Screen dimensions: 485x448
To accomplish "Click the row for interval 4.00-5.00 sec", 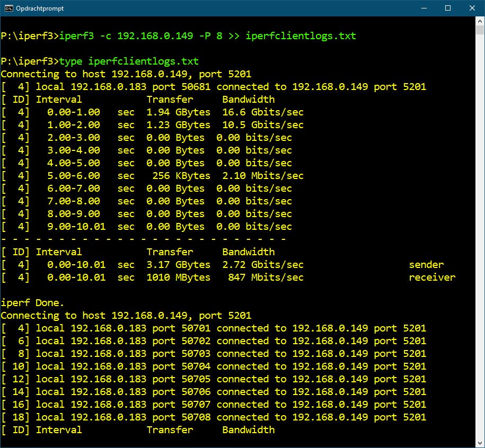I will click(146, 163).
